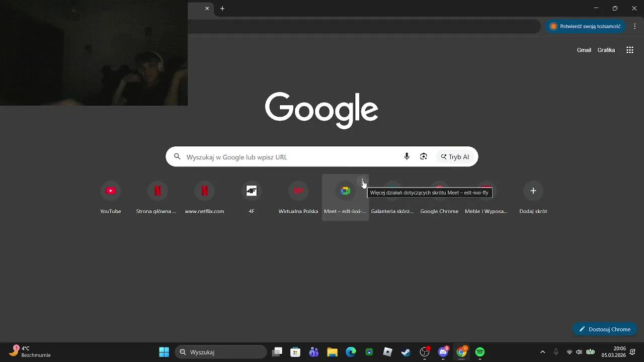644x362 pixels.
Task: Open the 'Meble i Wyposa...' shortcut
Action: pos(486,198)
